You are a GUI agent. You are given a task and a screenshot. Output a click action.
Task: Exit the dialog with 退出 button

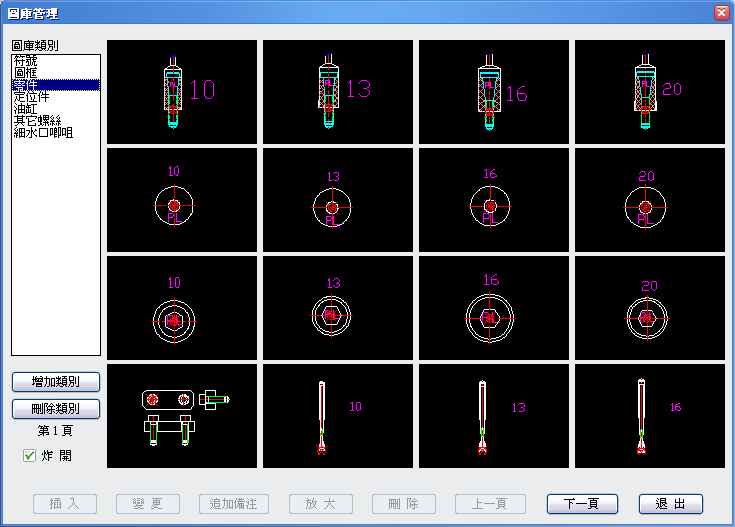click(x=671, y=504)
